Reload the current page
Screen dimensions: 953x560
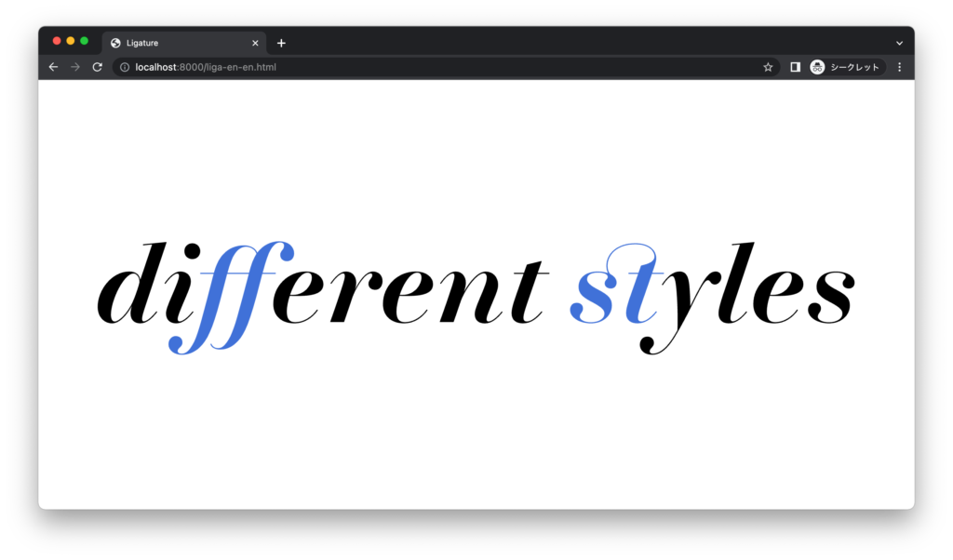click(x=97, y=67)
